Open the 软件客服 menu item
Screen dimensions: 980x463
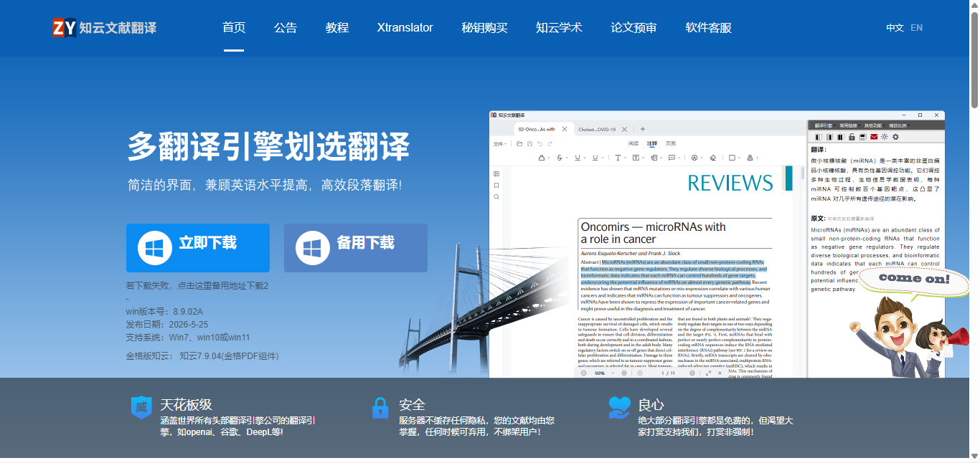[709, 28]
